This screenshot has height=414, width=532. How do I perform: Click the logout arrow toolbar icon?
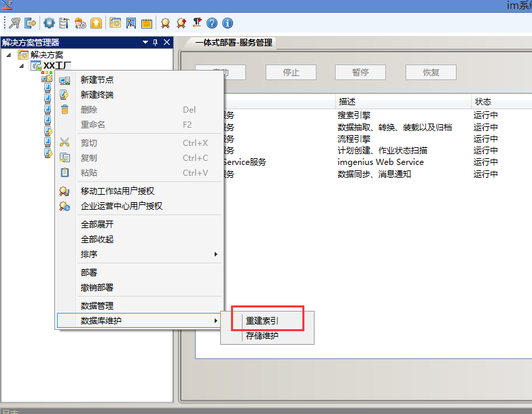[31, 23]
